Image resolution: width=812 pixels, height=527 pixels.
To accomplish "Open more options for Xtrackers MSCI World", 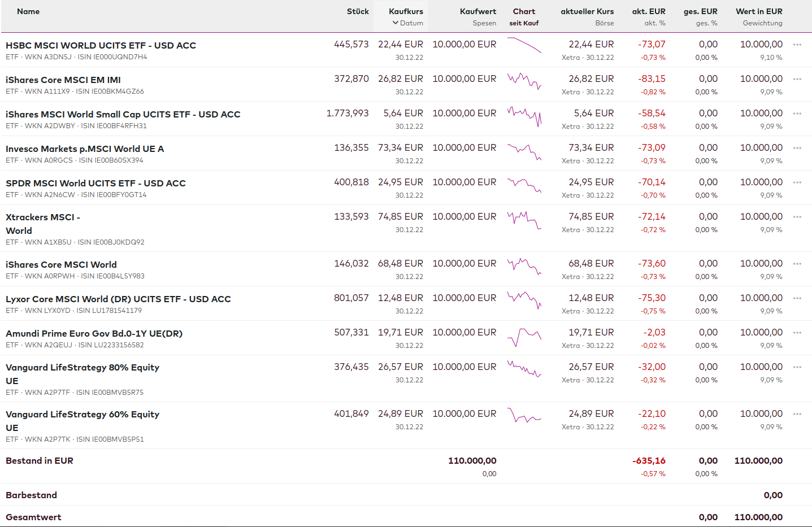I will pyautogui.click(x=797, y=217).
